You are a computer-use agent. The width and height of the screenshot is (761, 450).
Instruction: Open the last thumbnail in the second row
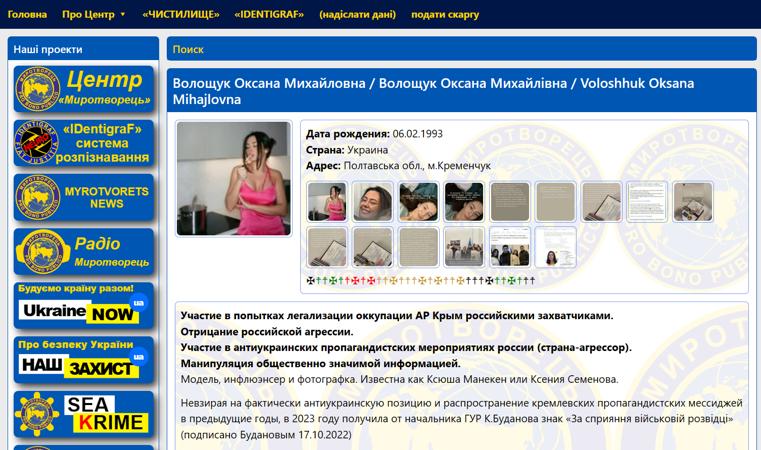(555, 247)
